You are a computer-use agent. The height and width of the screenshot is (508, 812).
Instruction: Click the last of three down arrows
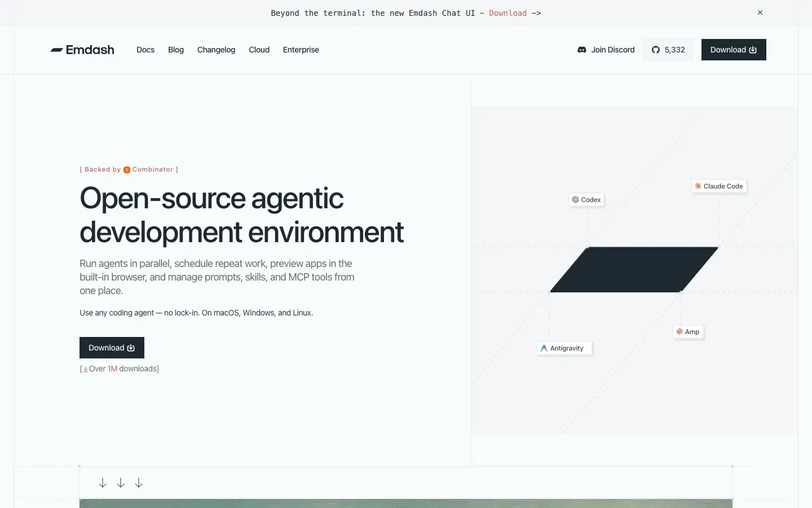139,483
